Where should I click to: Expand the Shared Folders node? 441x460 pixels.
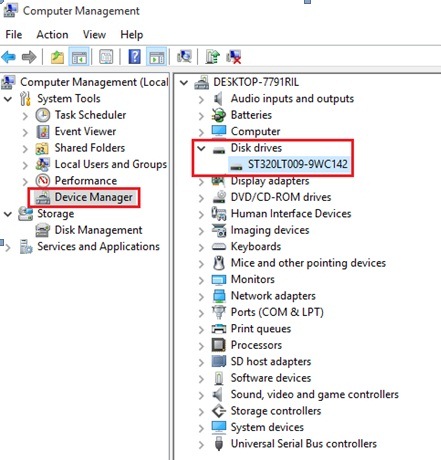pyautogui.click(x=25, y=149)
